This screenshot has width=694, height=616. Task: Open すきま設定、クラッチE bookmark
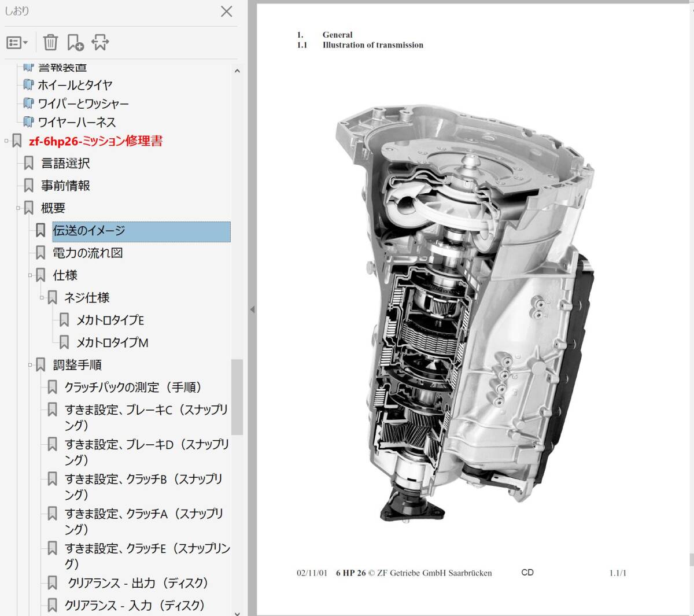[x=147, y=556]
